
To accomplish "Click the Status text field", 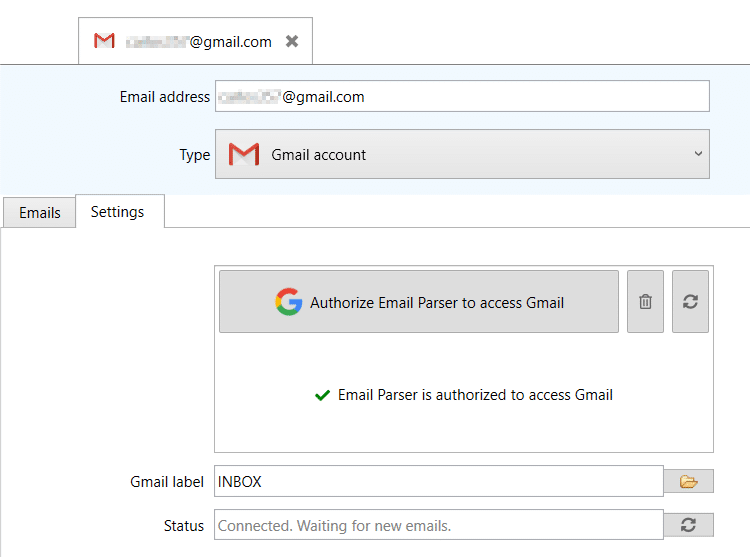I will (439, 525).
